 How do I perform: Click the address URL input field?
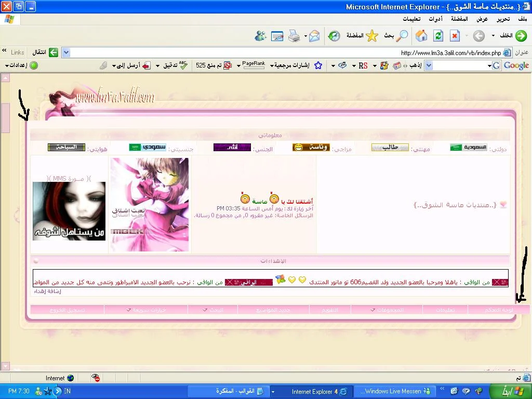pos(286,52)
